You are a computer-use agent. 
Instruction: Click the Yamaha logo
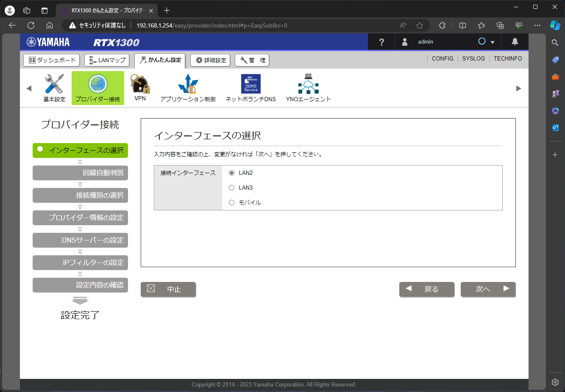tap(48, 42)
